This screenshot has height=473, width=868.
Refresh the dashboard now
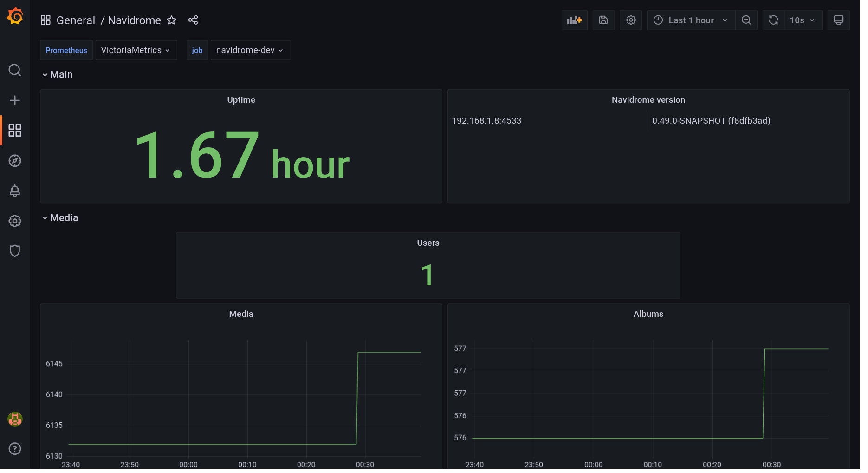(773, 20)
